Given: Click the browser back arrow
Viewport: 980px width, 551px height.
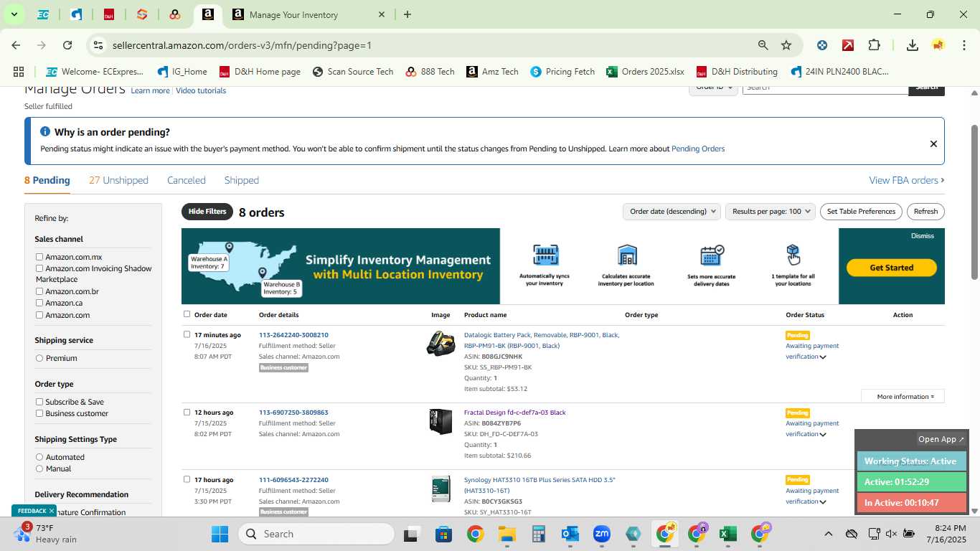Looking at the screenshot, I should (16, 45).
